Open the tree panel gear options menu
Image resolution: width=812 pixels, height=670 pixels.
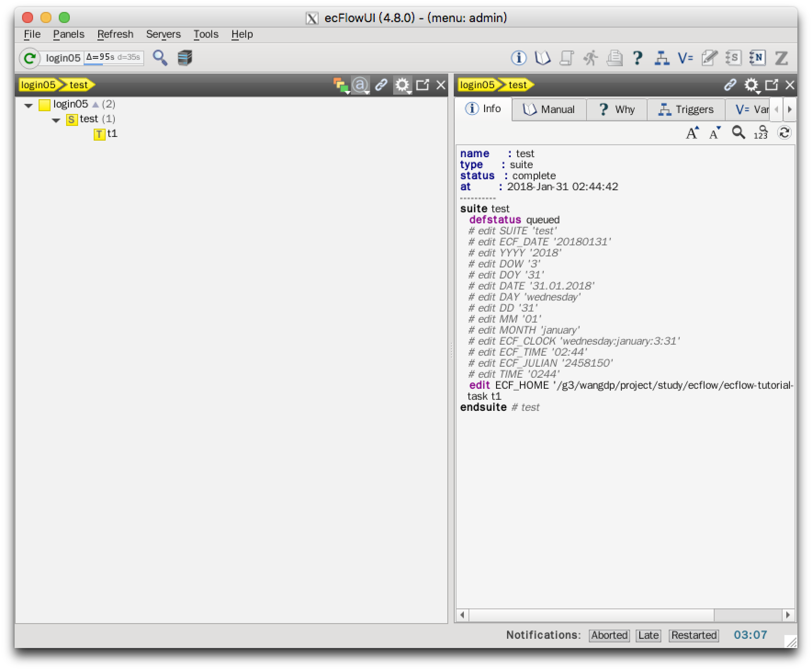coord(403,85)
